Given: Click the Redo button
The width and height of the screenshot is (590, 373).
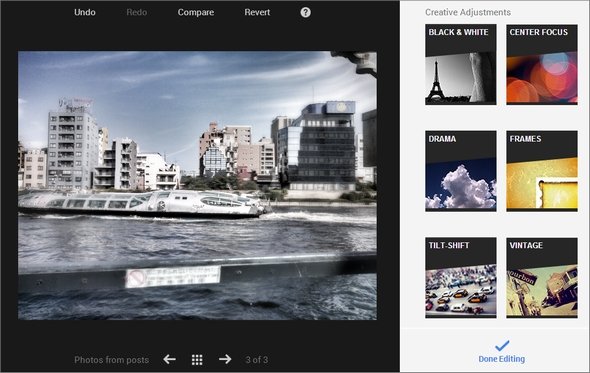Looking at the screenshot, I should [137, 12].
